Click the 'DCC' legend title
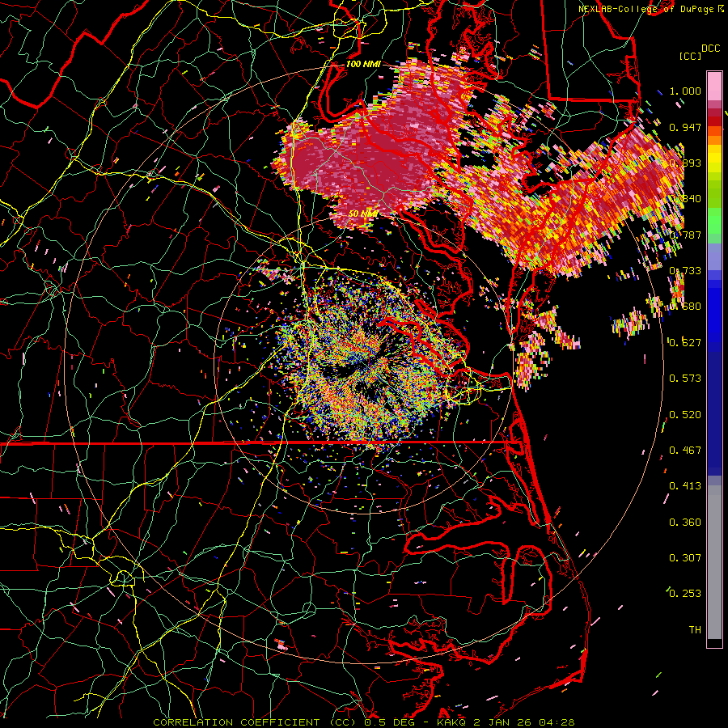 (x=710, y=48)
